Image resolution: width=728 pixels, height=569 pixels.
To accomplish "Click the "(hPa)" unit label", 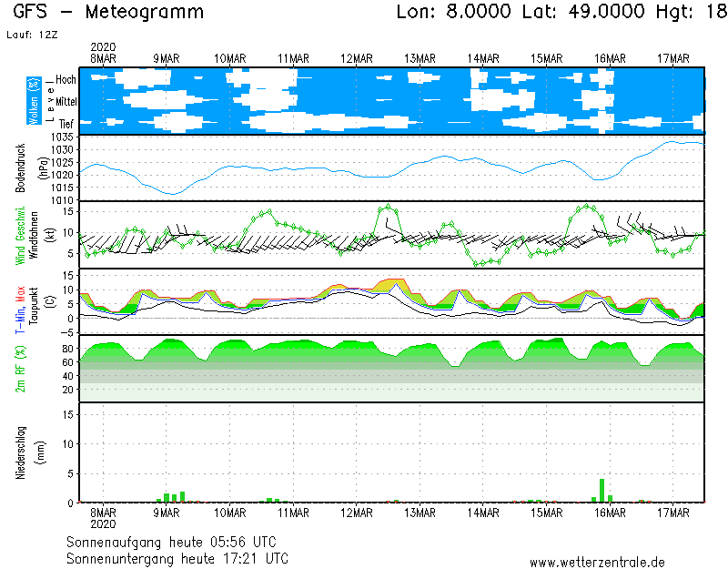I will pos(43,168).
